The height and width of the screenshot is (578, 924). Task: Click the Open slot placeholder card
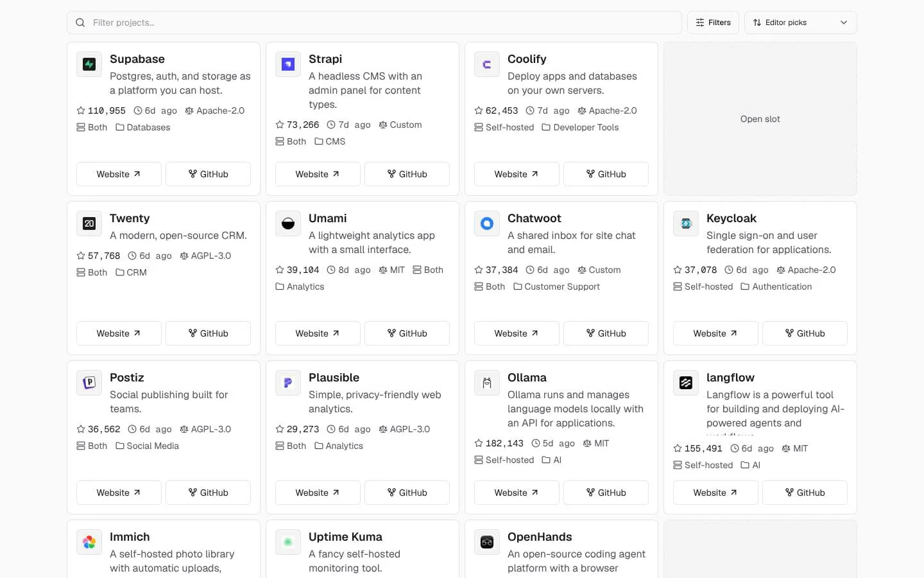click(x=760, y=119)
